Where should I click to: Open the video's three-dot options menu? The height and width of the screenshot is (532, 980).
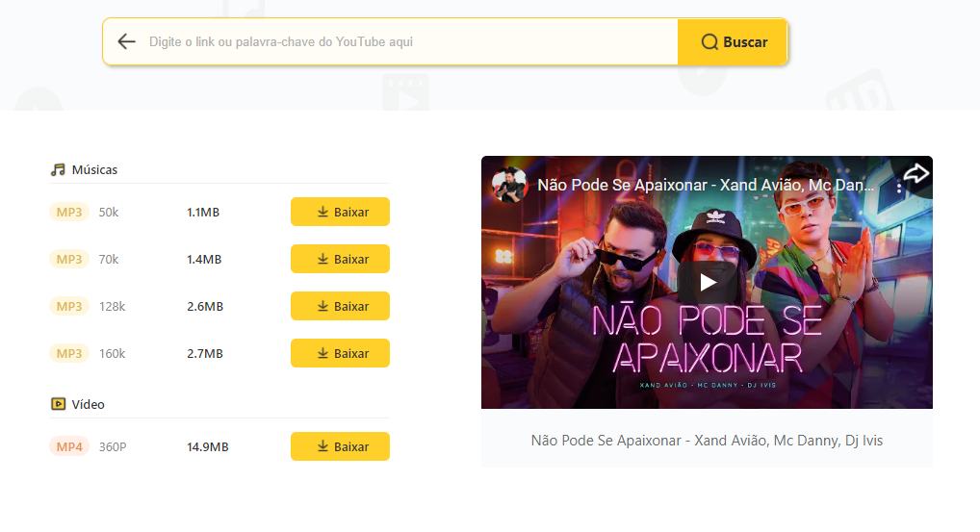899,187
